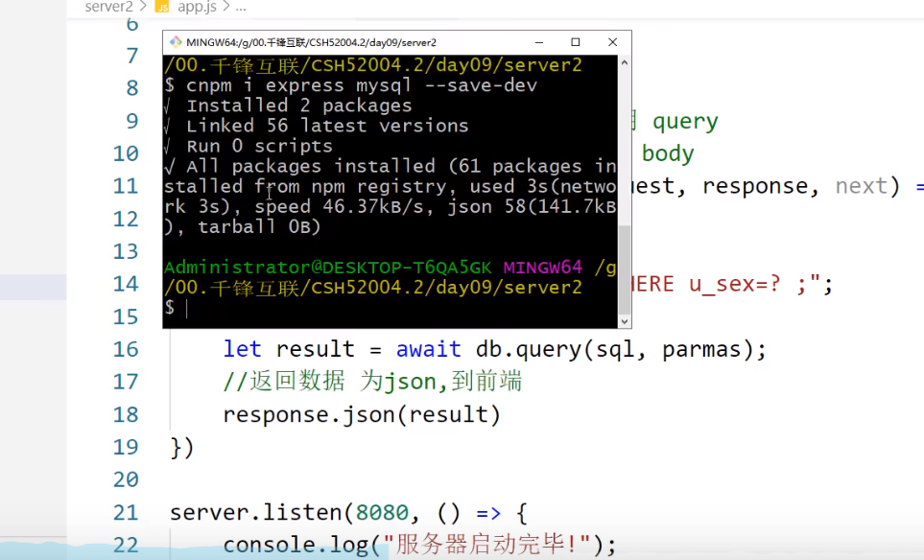Click line number 21 in editor gutter

point(126,512)
